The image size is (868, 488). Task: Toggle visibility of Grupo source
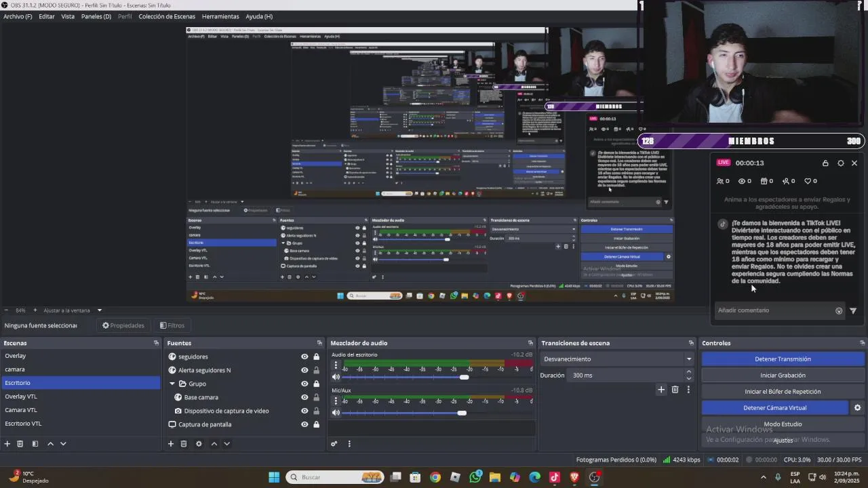[x=304, y=384]
